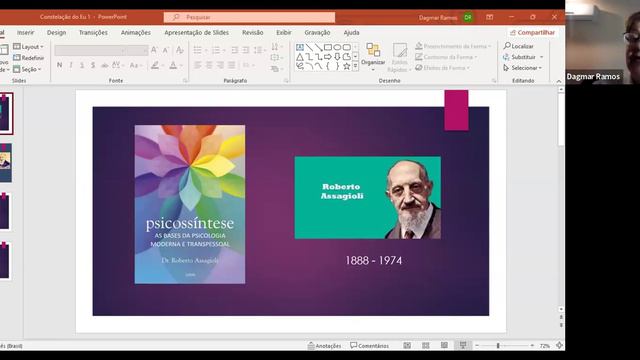This screenshot has width=640, height=360.
Task: Open line spacing dropdown
Action: click(259, 50)
